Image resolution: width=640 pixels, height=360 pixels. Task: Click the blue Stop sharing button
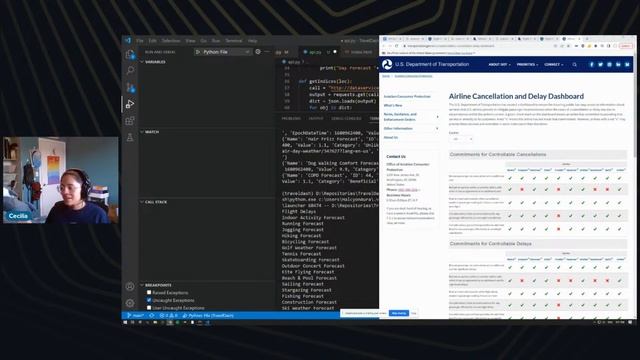point(399,313)
